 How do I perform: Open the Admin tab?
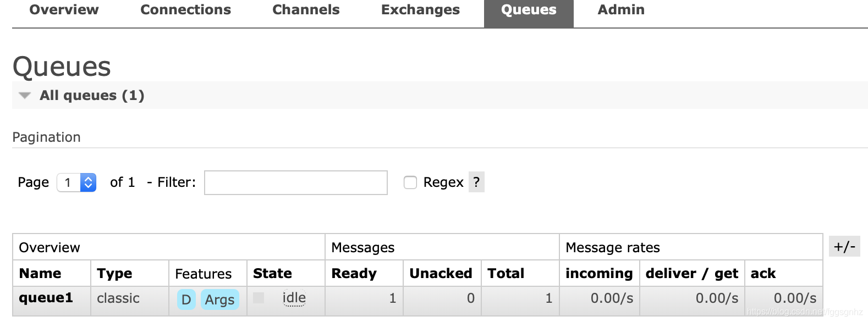tap(621, 10)
